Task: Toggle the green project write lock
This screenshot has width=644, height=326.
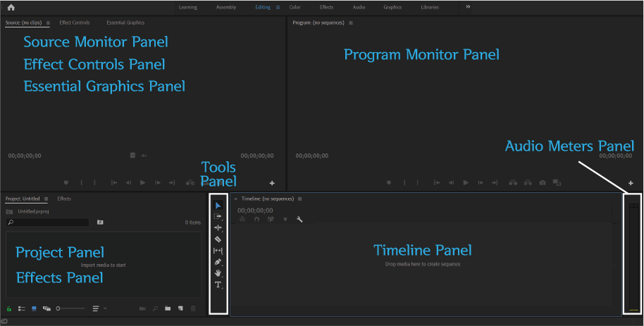Action: click(x=9, y=309)
